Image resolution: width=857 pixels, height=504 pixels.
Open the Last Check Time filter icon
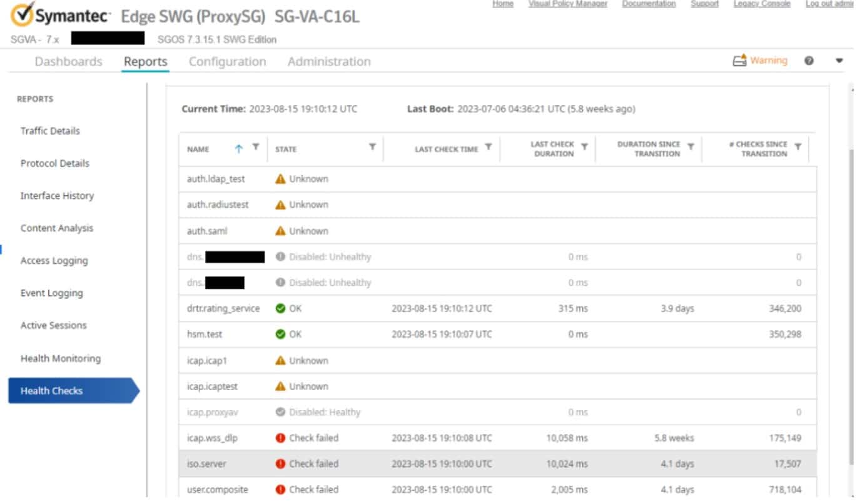tap(488, 147)
